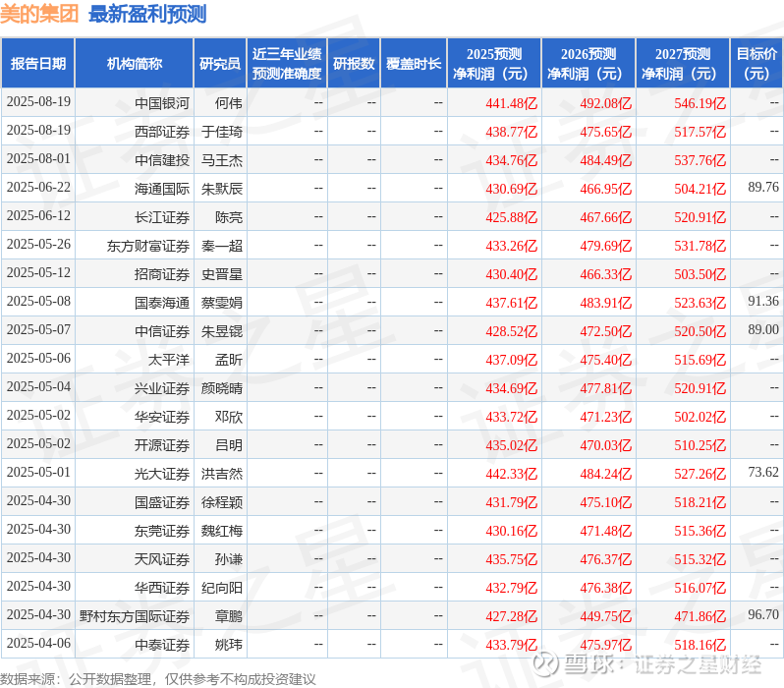784x688 pixels.
Task: Select researcher 于佳琦
Action: [222, 132]
